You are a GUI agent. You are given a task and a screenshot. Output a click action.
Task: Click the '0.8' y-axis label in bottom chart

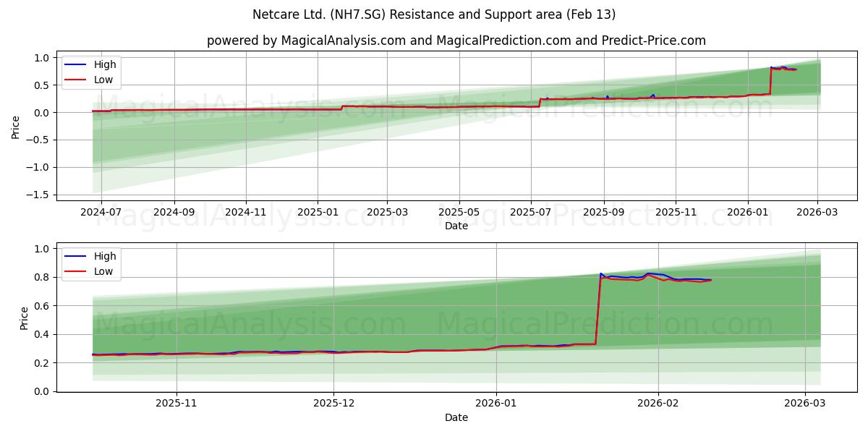point(41,277)
